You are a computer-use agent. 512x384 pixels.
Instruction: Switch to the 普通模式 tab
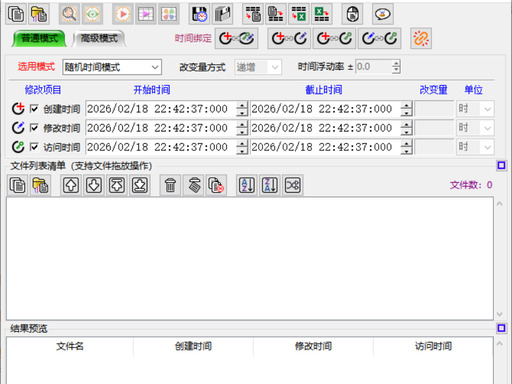pyautogui.click(x=39, y=39)
